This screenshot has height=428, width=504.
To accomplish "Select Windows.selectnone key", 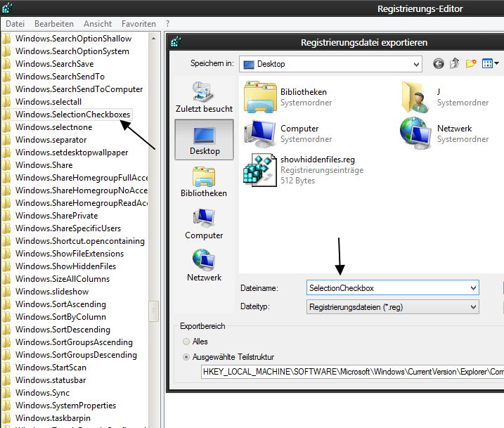I will pyautogui.click(x=54, y=127).
